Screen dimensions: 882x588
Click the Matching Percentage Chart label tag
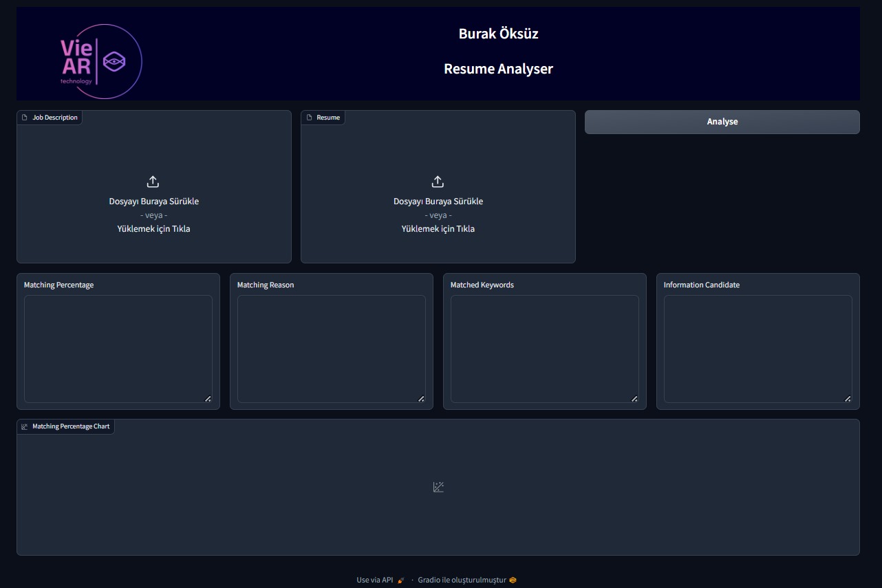(65, 426)
